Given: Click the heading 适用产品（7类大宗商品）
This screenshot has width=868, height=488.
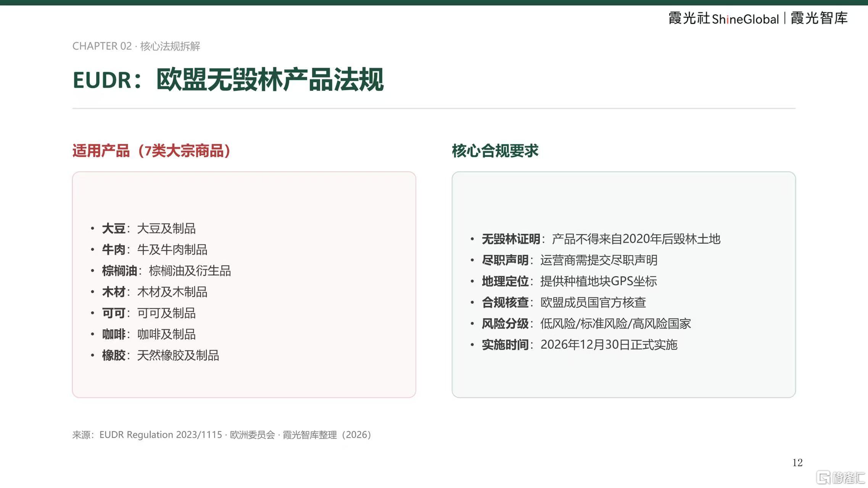Looking at the screenshot, I should tap(151, 151).
